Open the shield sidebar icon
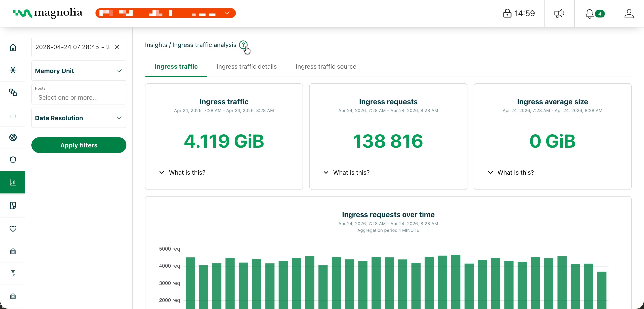The width and height of the screenshot is (644, 309). [13, 160]
